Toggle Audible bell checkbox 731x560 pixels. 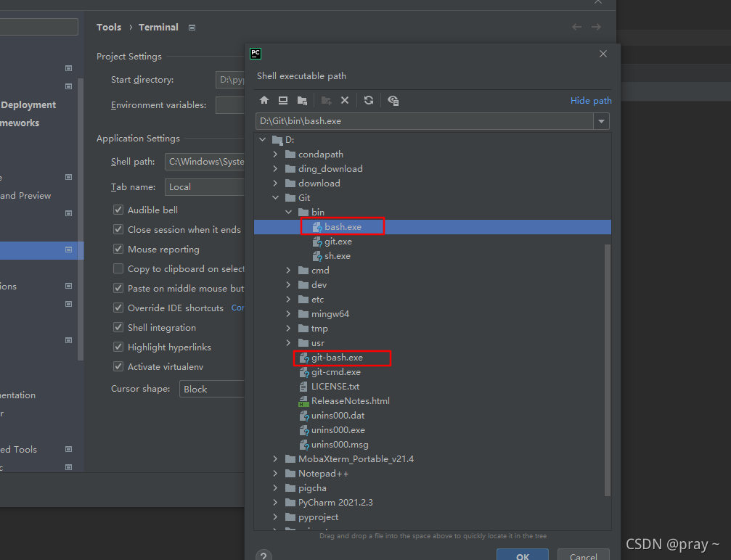118,210
